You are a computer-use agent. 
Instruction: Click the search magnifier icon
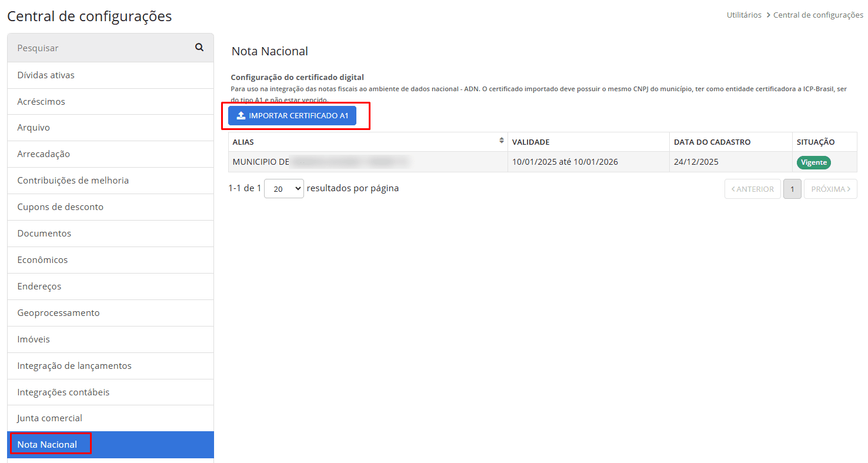coord(199,48)
